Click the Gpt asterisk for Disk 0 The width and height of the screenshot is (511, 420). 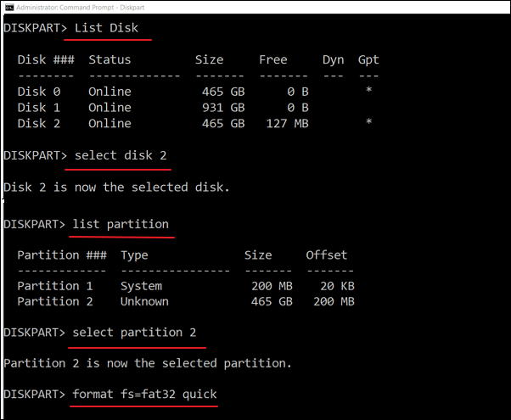click(368, 92)
